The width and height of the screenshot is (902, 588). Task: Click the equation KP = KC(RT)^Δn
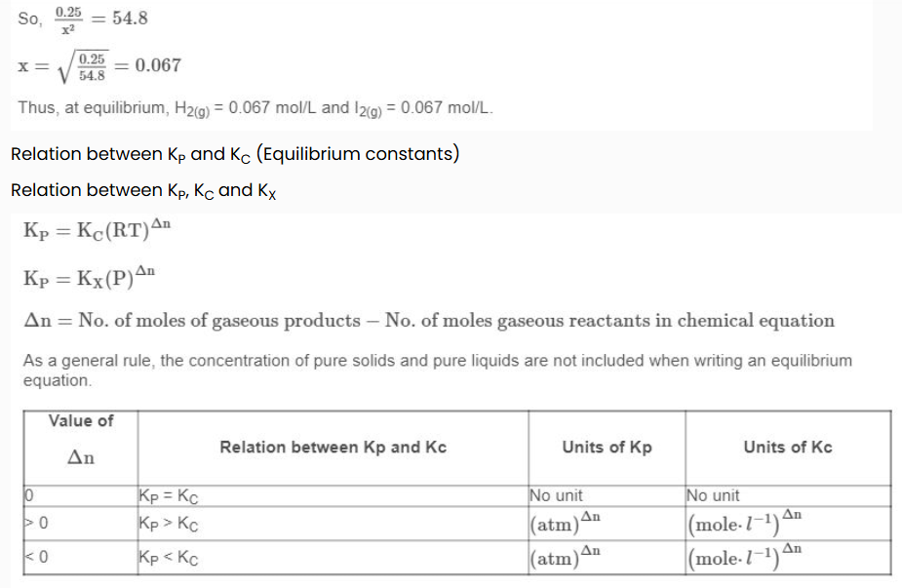(97, 229)
